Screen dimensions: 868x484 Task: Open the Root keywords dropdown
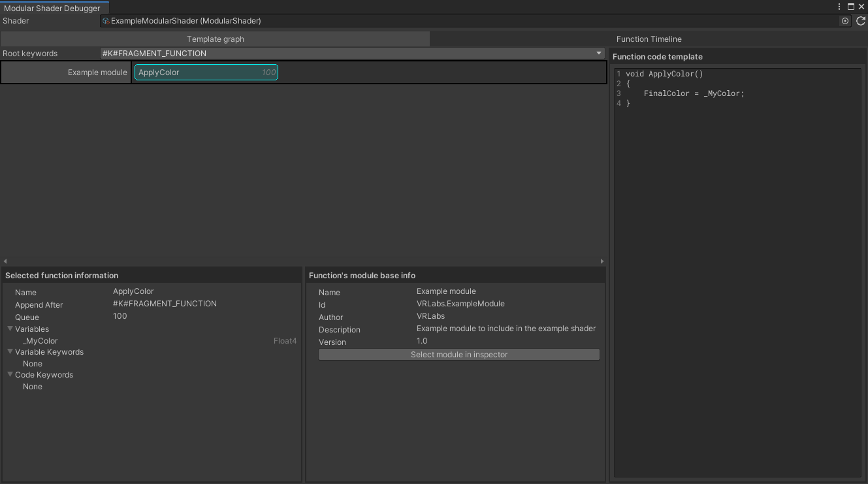tap(353, 54)
